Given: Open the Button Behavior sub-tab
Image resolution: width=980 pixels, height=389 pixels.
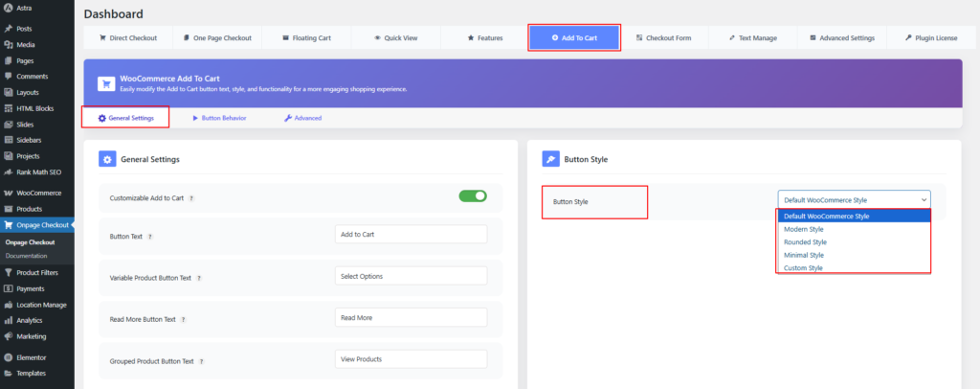Looking at the screenshot, I should tap(219, 118).
